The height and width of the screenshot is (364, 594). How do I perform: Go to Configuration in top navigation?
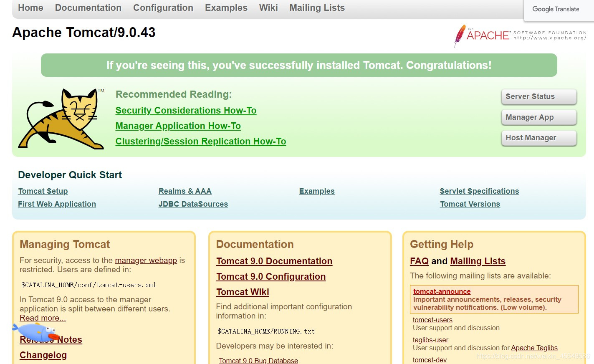tap(163, 8)
